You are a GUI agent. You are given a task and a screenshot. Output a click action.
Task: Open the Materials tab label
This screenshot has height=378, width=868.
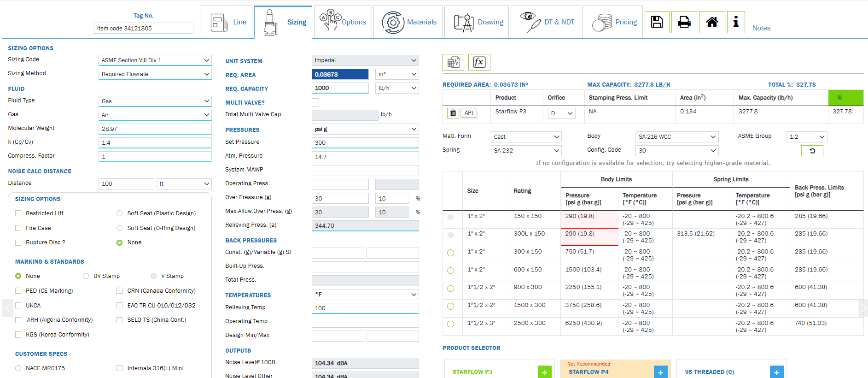point(422,22)
